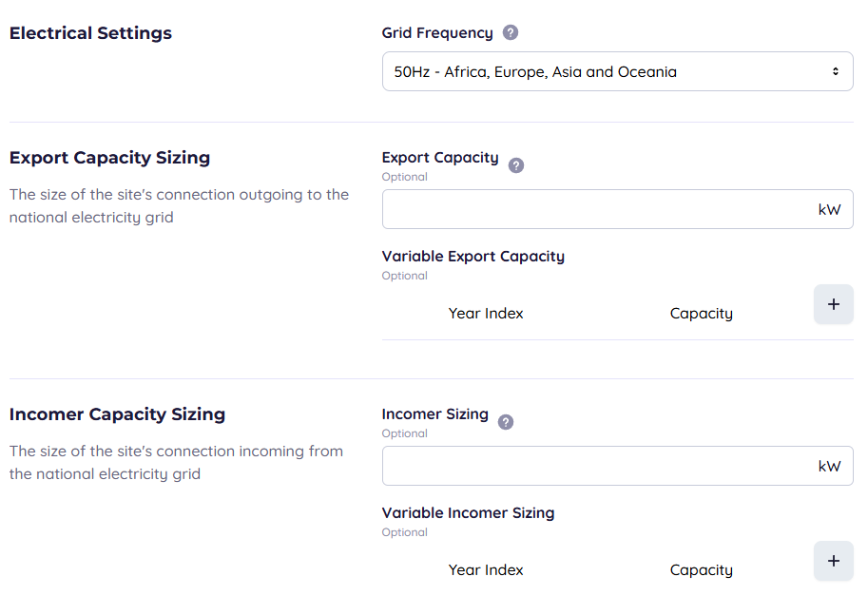Click the Incomer Sizing field label

(434, 414)
